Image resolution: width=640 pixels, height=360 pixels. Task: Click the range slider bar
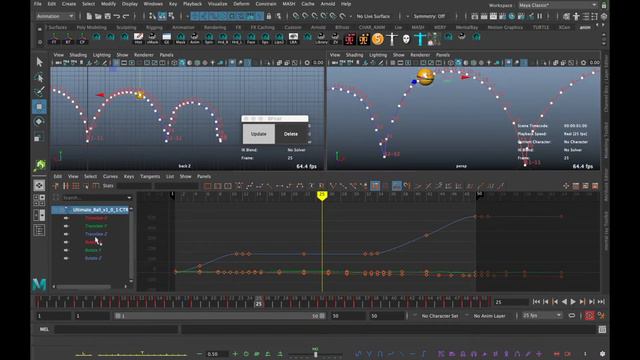click(220, 316)
